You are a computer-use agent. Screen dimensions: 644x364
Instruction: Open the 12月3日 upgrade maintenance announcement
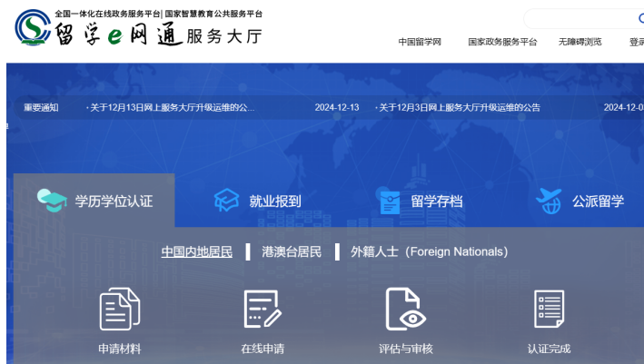click(460, 107)
